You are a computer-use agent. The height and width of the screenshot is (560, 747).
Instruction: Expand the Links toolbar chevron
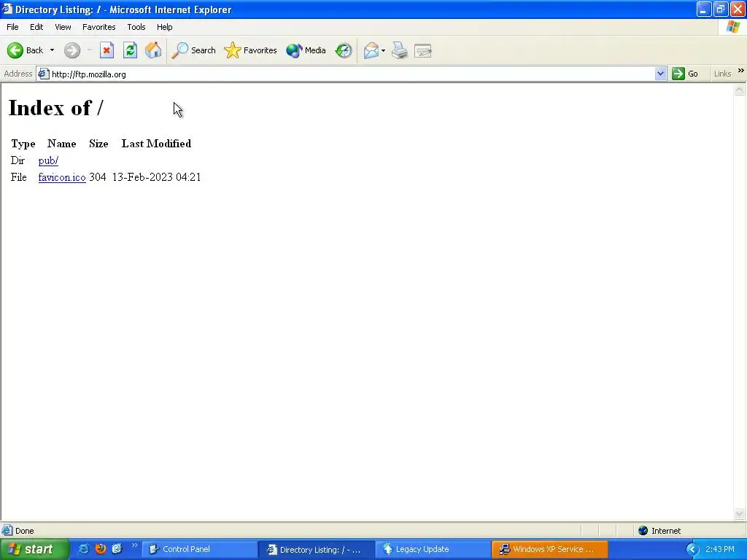[741, 71]
